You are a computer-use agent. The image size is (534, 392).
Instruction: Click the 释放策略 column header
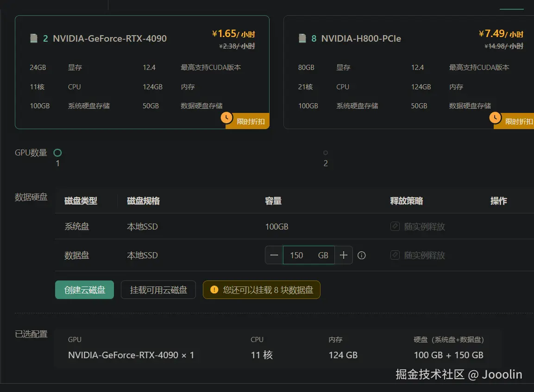pyautogui.click(x=407, y=201)
